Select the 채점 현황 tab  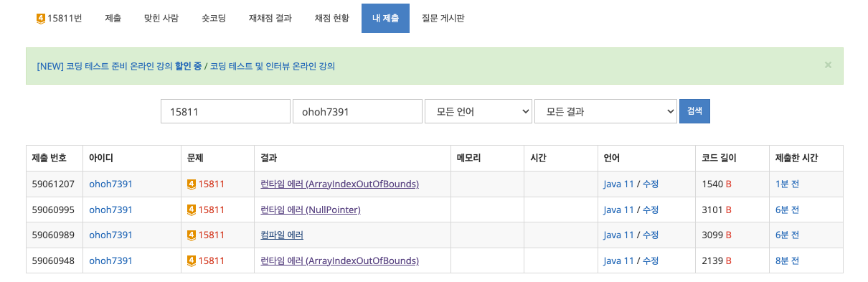pos(332,18)
